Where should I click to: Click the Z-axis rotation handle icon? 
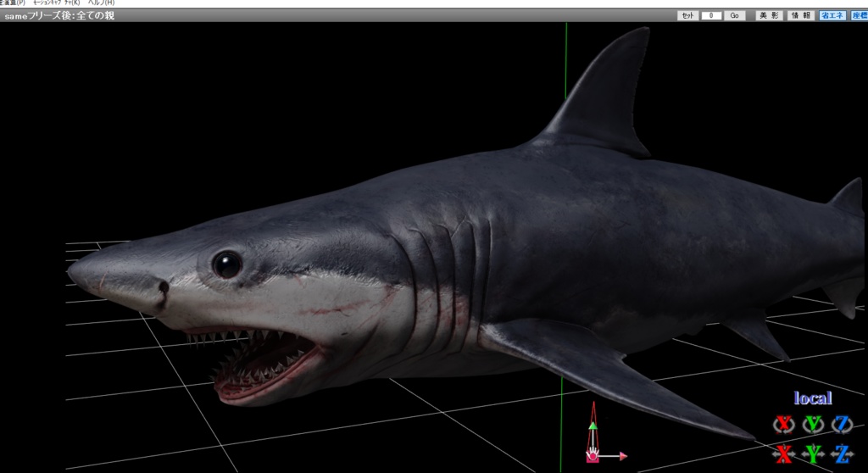tap(842, 425)
